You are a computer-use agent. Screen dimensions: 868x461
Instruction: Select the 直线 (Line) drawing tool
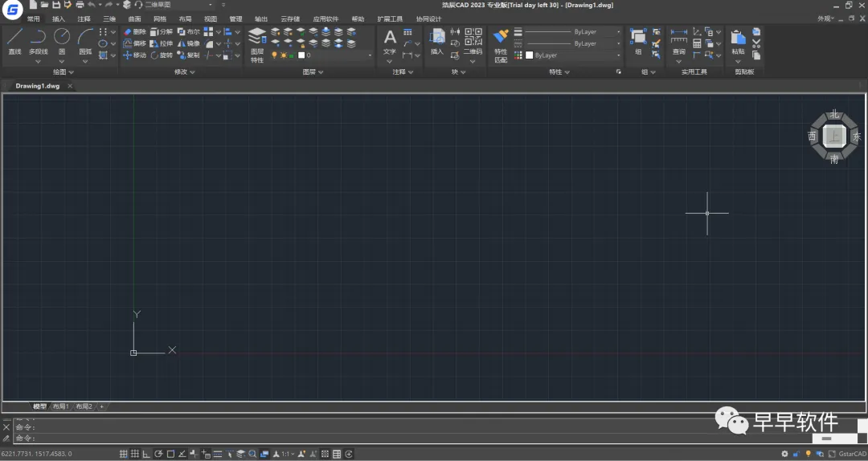(x=15, y=42)
